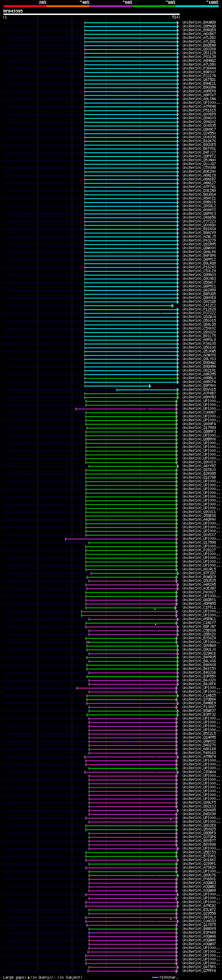Select the UniRef100_P16243 label
Screen dimensions: 222x980
pos(199,267)
